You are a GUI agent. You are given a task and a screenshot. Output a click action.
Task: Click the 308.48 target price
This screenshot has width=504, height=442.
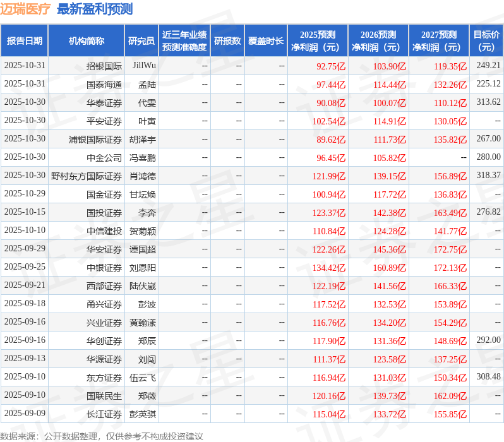coord(488,377)
